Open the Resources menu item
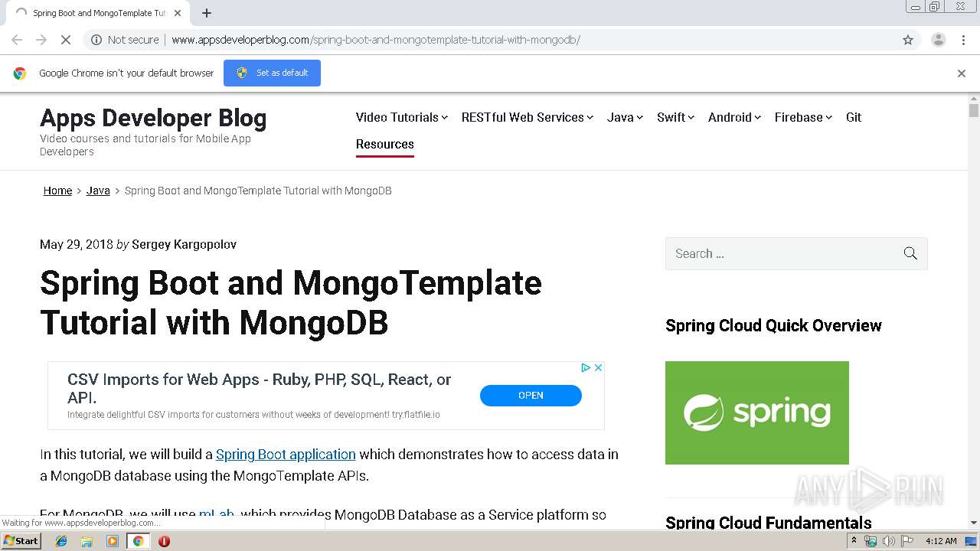The image size is (980, 551). 385,144
